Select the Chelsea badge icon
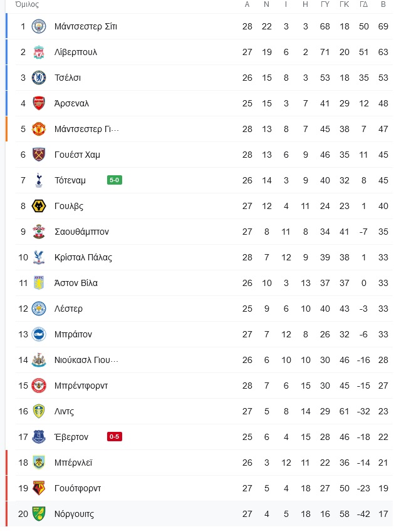394x532 pixels. point(39,78)
